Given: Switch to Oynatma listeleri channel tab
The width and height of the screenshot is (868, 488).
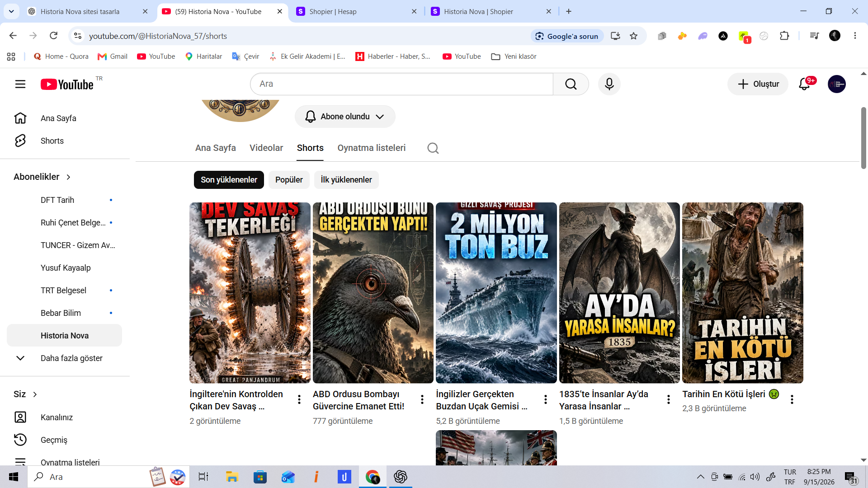Looking at the screenshot, I should click(x=371, y=148).
